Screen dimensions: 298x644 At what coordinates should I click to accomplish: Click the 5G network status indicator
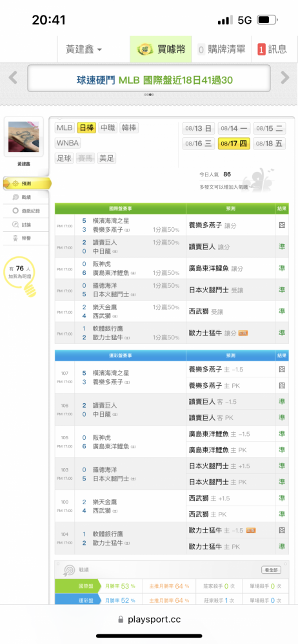tap(244, 20)
